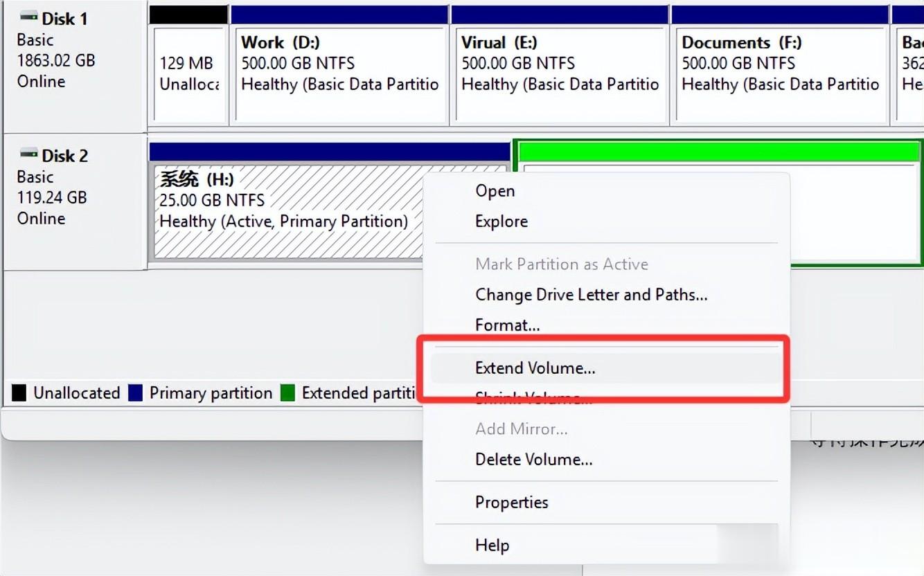Image resolution: width=924 pixels, height=576 pixels.
Task: Open Change Drive Letter and Paths
Action: tap(592, 295)
